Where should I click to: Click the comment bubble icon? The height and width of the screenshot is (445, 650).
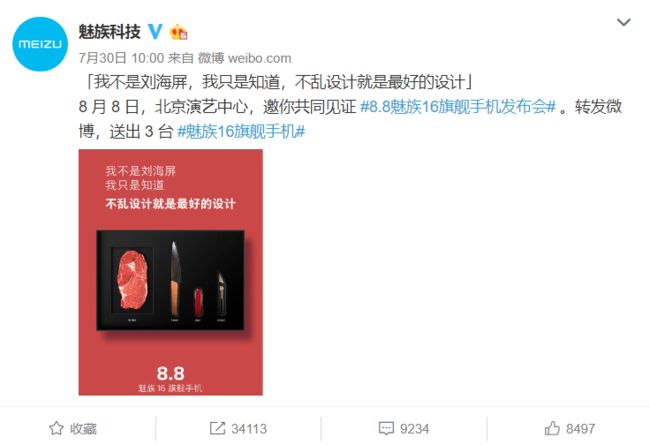pos(386,428)
